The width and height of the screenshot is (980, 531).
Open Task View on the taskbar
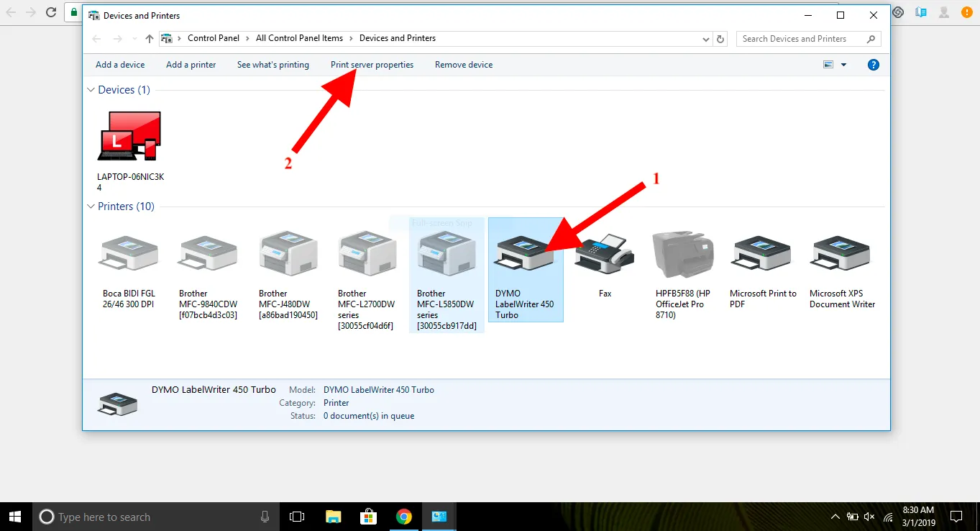point(297,517)
